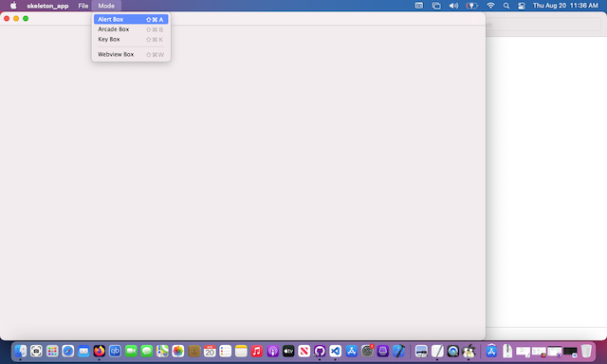
Task: Open Contacts from the dock
Action: (x=193, y=352)
